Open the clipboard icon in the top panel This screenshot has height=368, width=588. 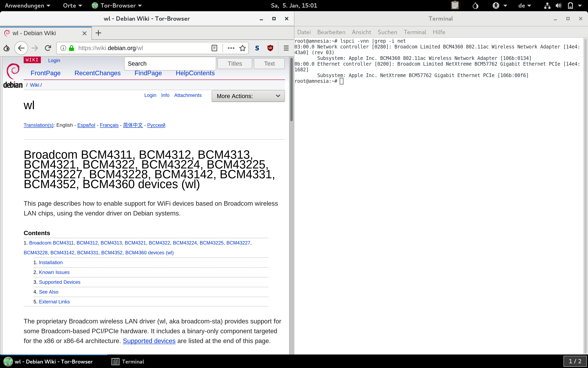455,5
